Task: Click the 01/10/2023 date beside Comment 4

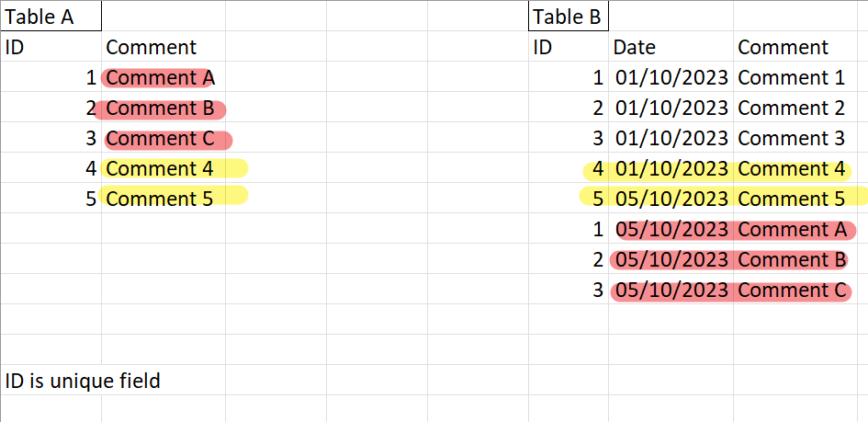Action: click(671, 168)
